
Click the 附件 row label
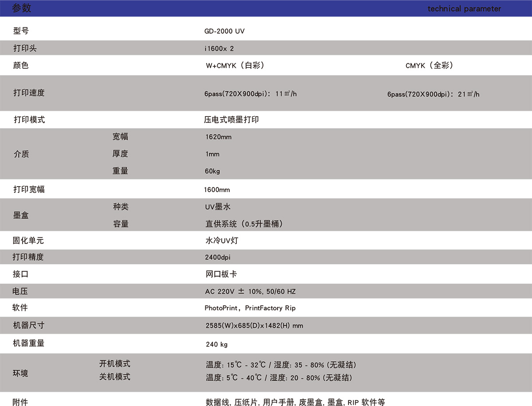(20, 402)
